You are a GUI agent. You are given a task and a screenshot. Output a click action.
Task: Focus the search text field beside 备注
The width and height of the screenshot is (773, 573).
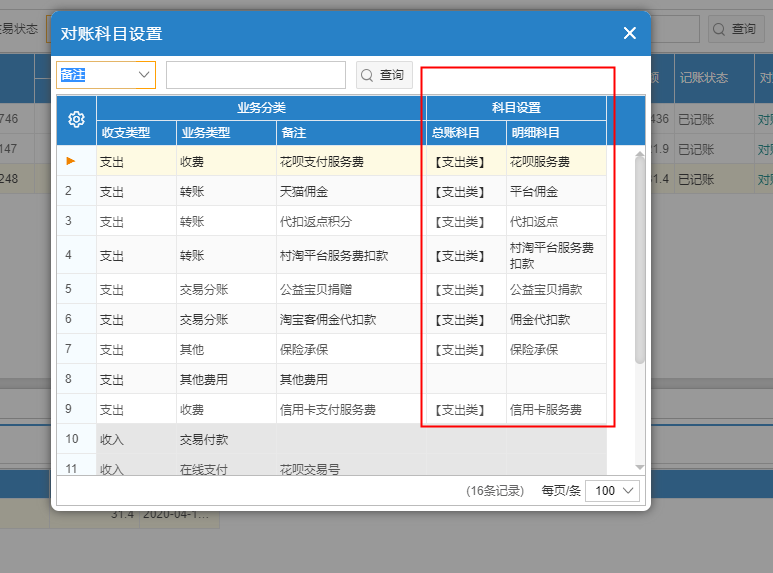[x=256, y=75]
